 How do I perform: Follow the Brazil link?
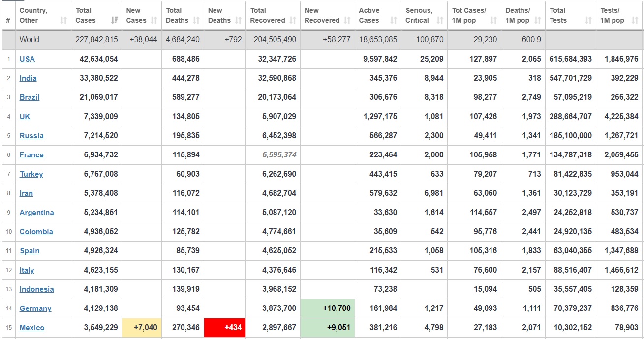30,97
